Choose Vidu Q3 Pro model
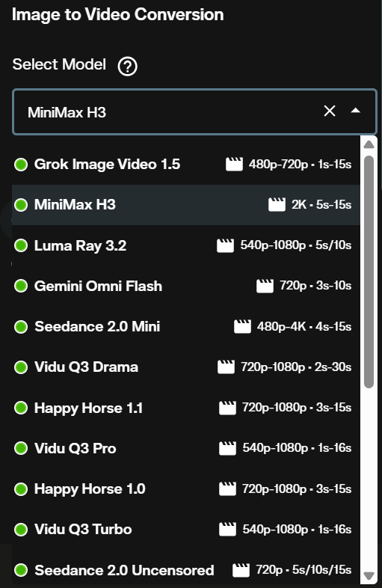The width and height of the screenshot is (382, 588). tap(186, 448)
